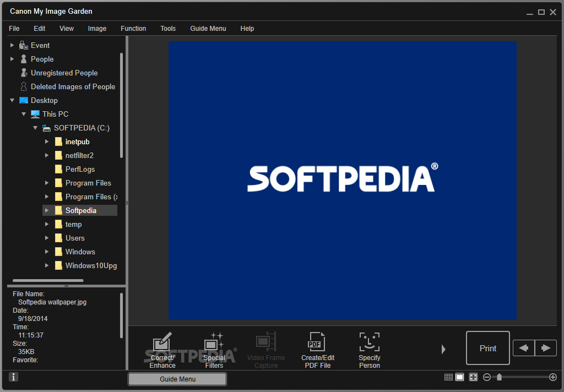The height and width of the screenshot is (392, 564).
Task: Expand the Event tree node
Action: pyautogui.click(x=12, y=45)
